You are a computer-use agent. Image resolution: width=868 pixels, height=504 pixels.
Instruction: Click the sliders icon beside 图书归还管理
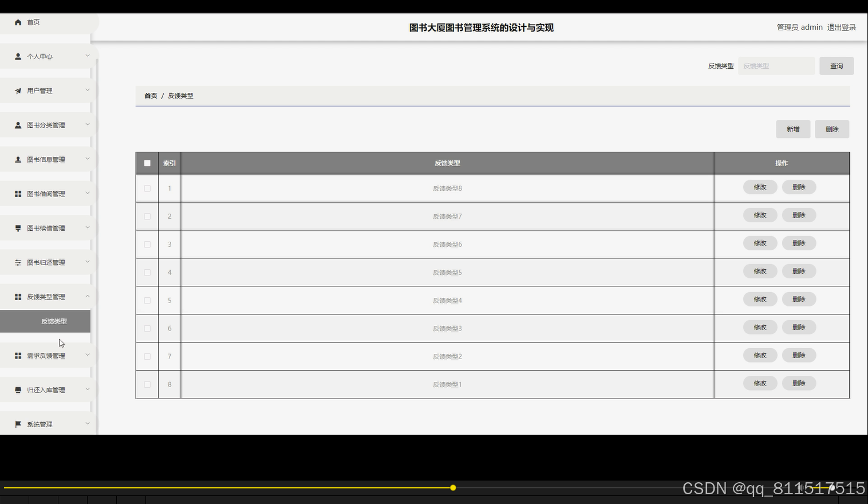coord(18,263)
